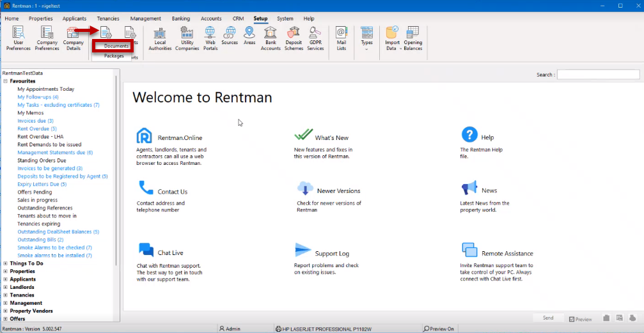Image resolution: width=644 pixels, height=333 pixels.
Task: Expand the Tenancies tree node
Action: [x=5, y=295]
